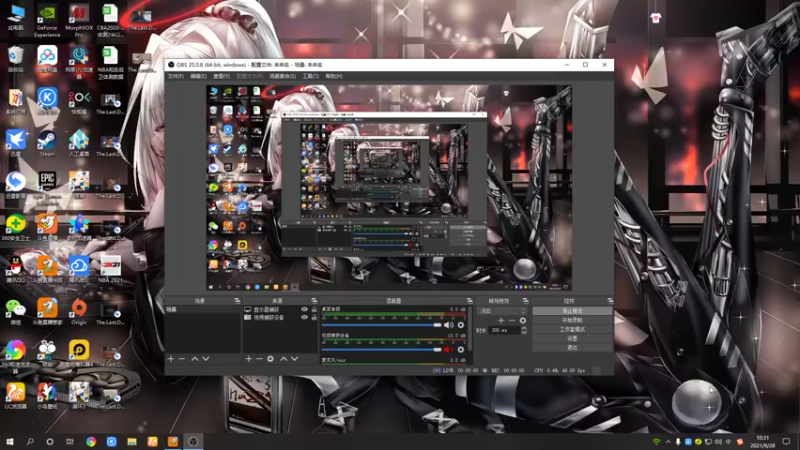
Task: Pop out the Audio Mixer dock panel
Action: tap(469, 301)
